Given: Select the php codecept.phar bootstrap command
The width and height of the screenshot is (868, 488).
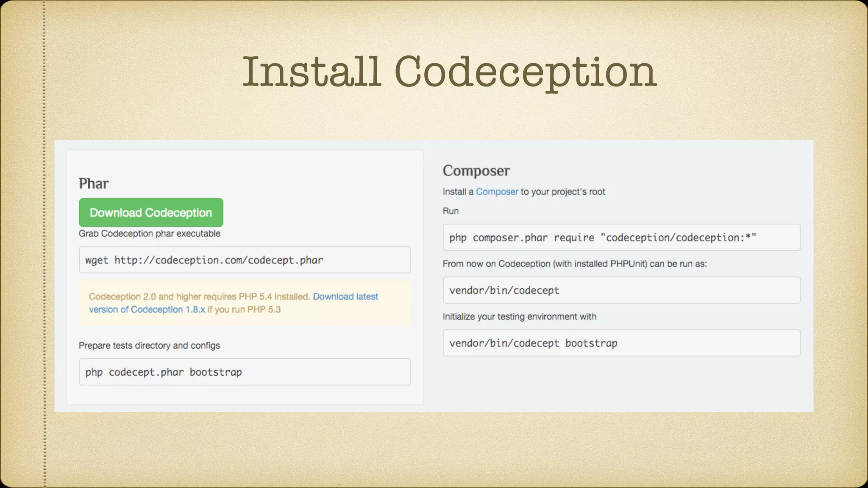Looking at the screenshot, I should 244,372.
